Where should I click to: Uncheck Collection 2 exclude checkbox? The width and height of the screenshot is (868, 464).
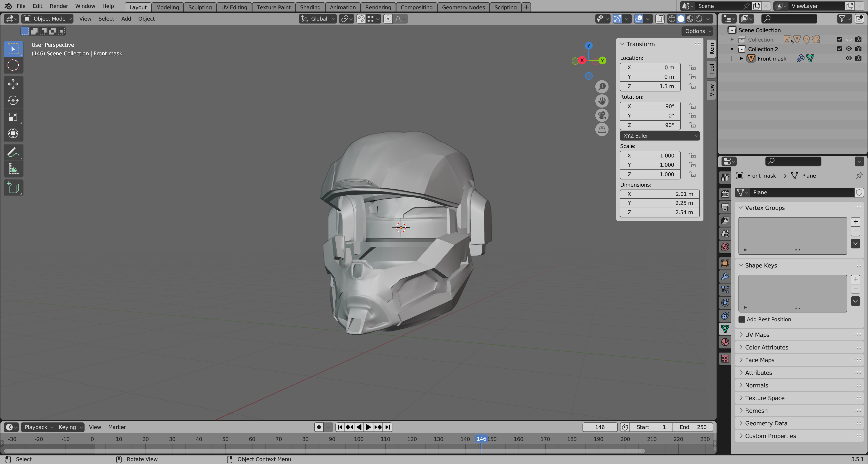(x=839, y=49)
